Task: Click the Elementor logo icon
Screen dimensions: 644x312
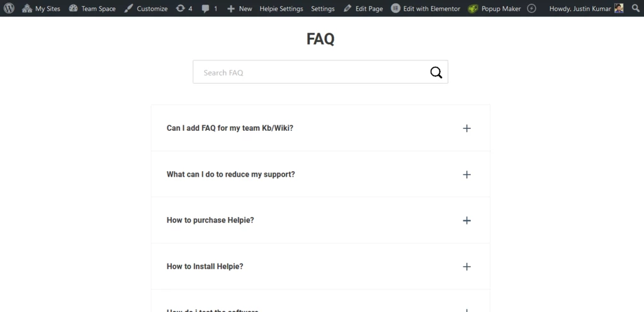Action: click(395, 8)
